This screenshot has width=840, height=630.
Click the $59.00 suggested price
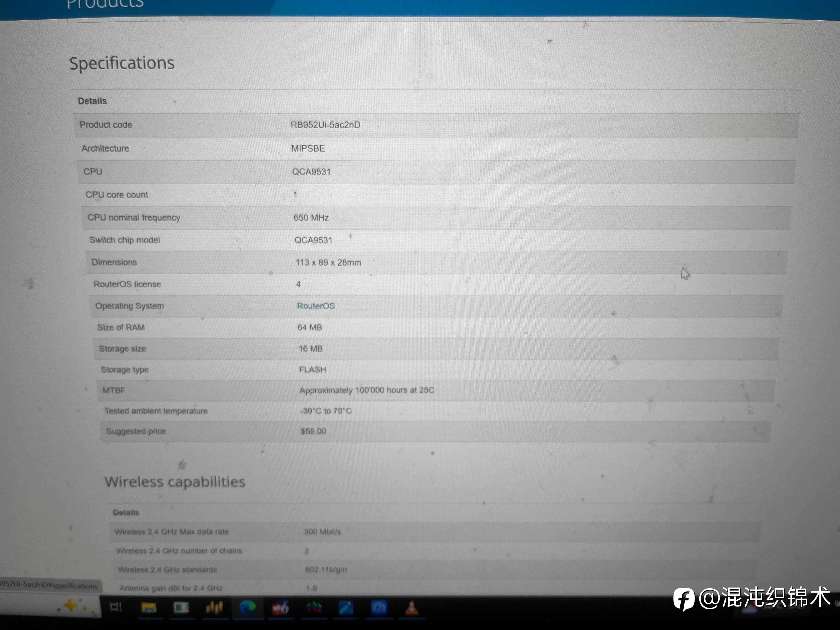pyautogui.click(x=313, y=431)
